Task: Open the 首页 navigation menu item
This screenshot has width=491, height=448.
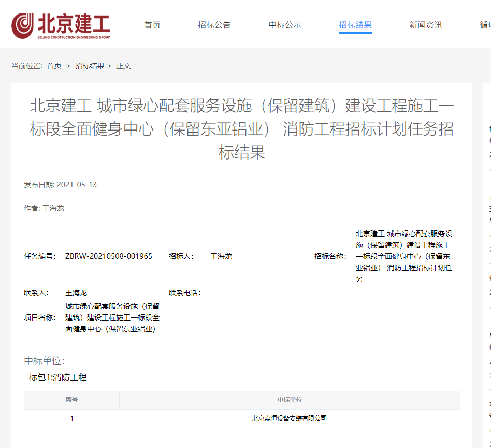Action: pos(152,25)
